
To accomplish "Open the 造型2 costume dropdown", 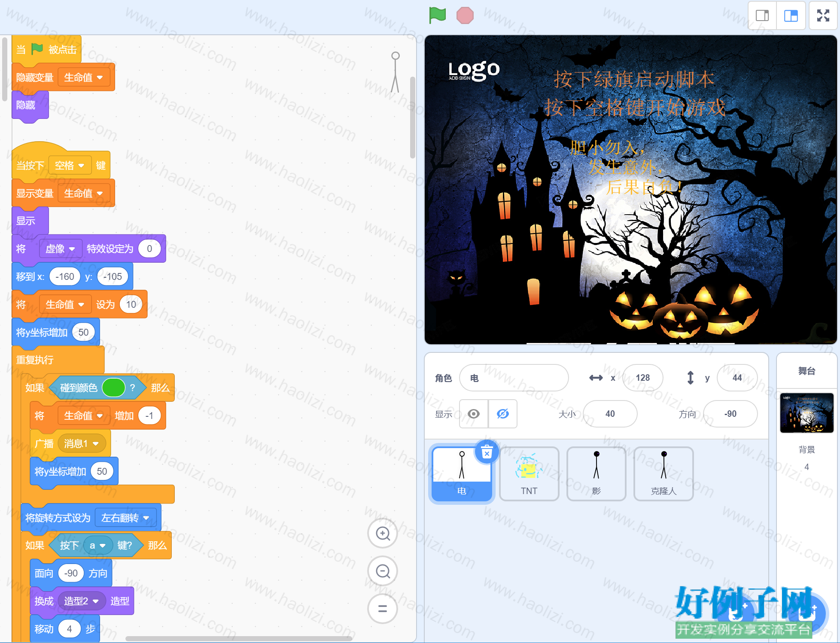I will [82, 601].
